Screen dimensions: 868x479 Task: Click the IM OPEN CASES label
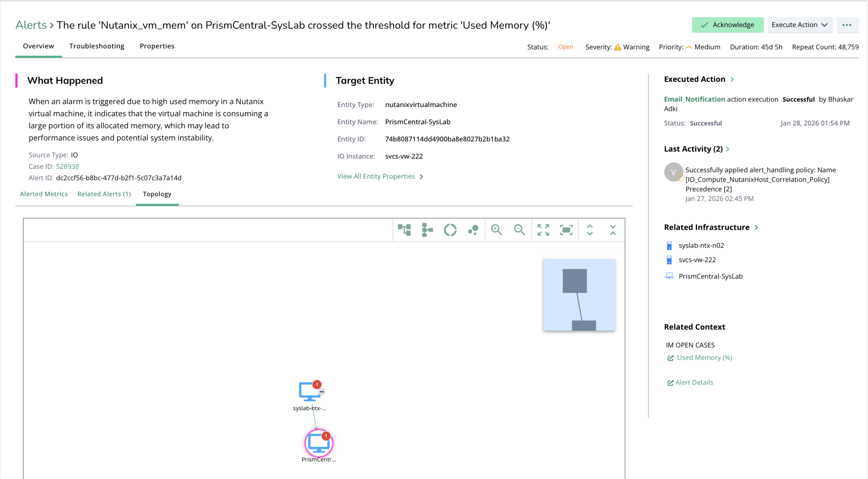pyautogui.click(x=690, y=345)
